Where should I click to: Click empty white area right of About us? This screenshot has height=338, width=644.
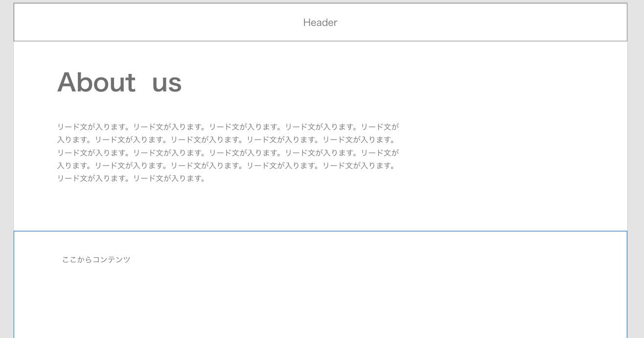pos(391,82)
